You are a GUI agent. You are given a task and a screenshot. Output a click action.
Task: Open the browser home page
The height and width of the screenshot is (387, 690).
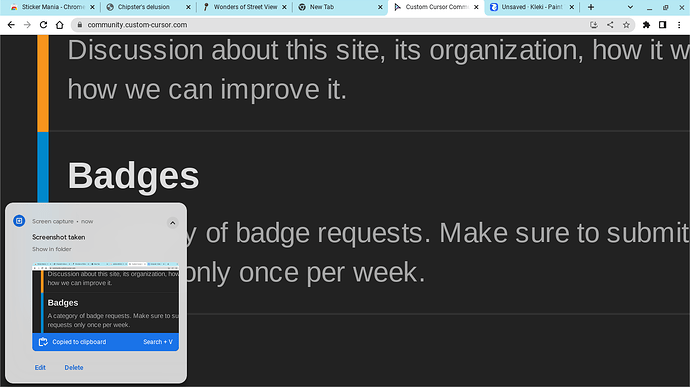[59, 25]
